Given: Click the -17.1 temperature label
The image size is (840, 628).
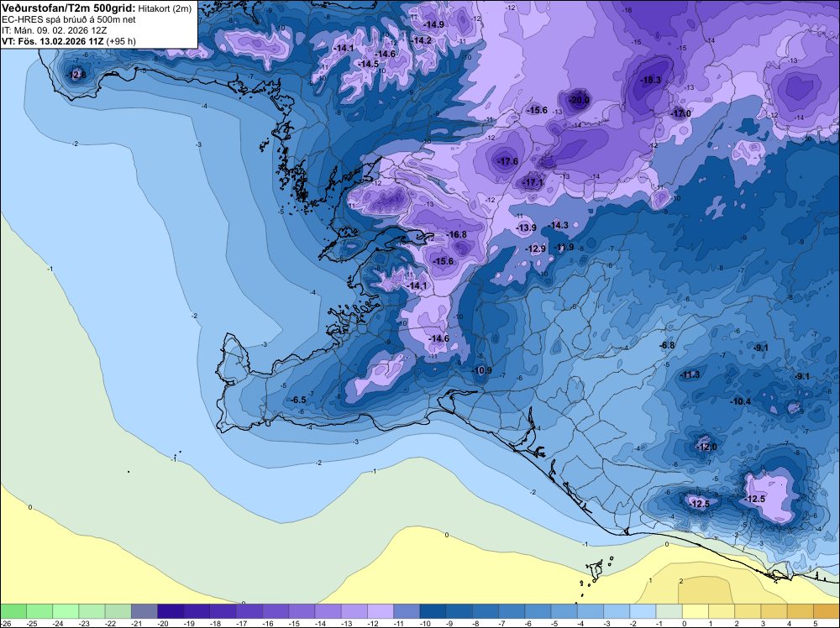Looking at the screenshot, I should click(533, 182).
